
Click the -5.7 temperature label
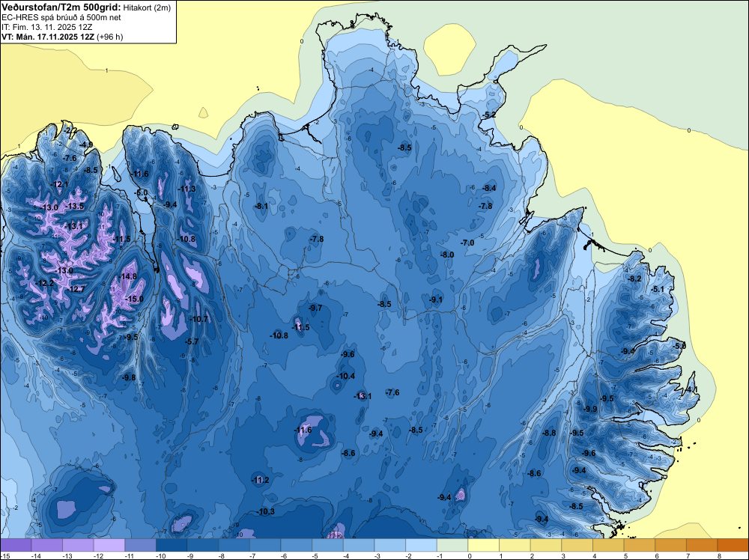pos(192,341)
